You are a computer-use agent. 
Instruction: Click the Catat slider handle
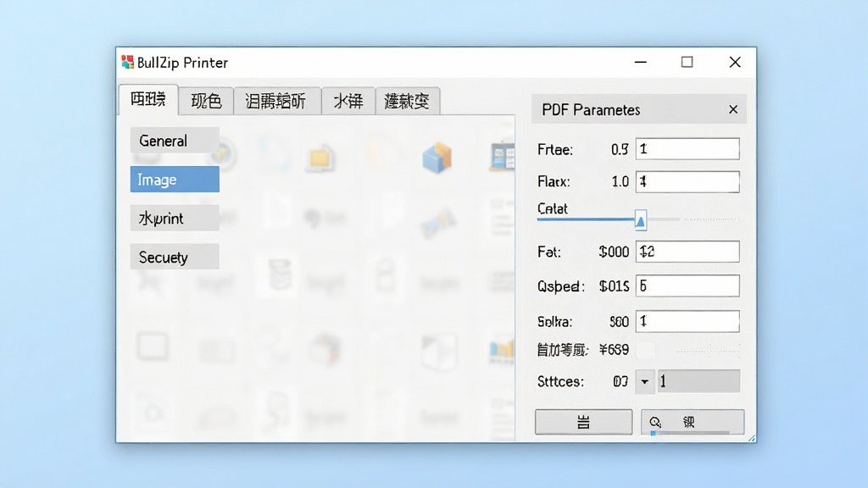641,220
